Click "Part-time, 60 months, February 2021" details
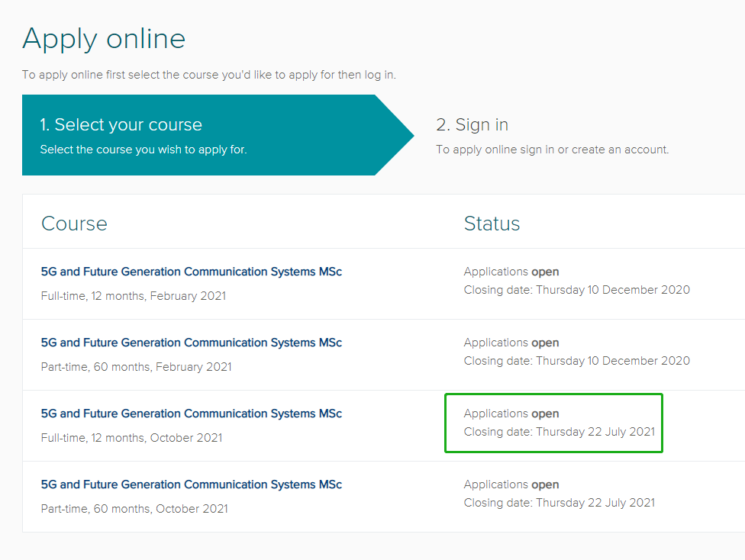The image size is (745, 560). [136, 367]
